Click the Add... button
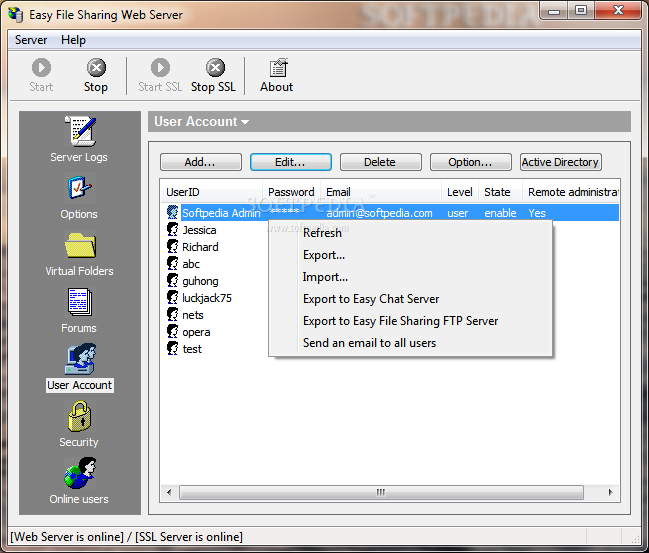This screenshot has height=553, width=649. 201,162
